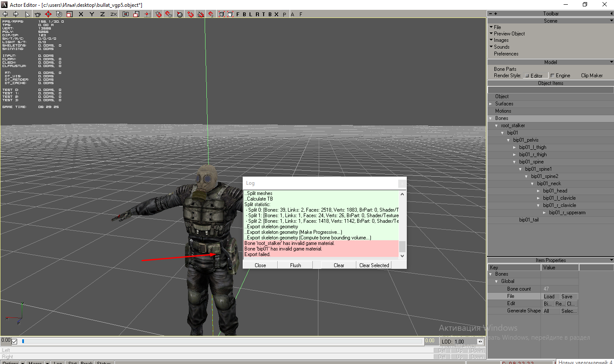Switch to Perspective camera P button
Image resolution: width=614 pixels, height=364 pixels.
click(x=285, y=14)
